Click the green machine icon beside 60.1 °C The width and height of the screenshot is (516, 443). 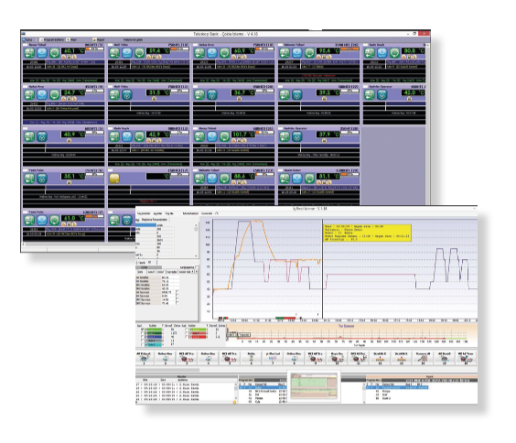[x=30, y=53]
